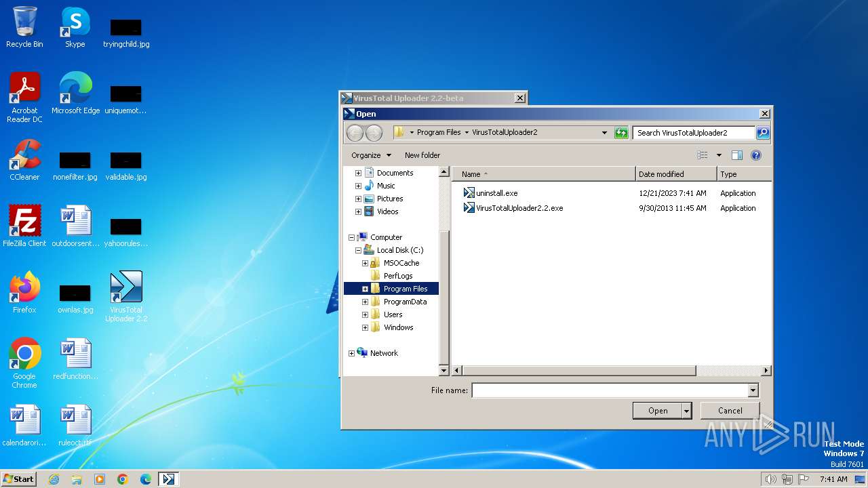Select Videos in the navigation tree
This screenshot has height=488, width=868.
coord(387,211)
